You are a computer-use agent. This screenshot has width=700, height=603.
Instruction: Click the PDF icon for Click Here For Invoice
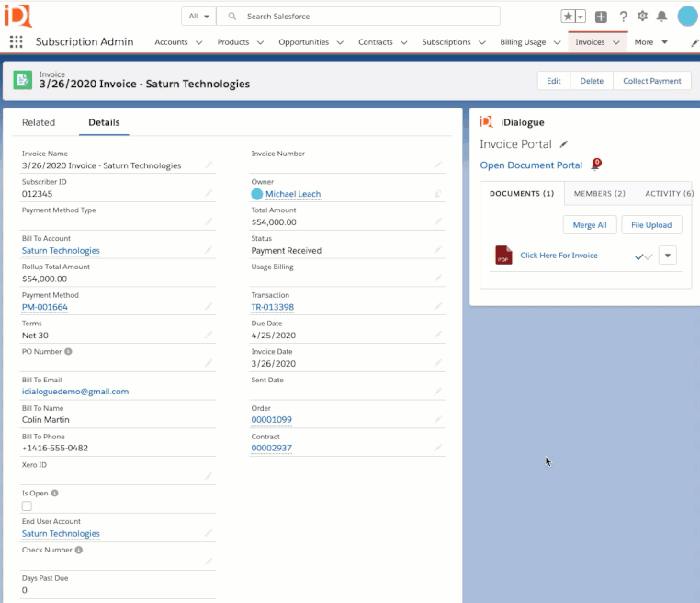point(503,255)
